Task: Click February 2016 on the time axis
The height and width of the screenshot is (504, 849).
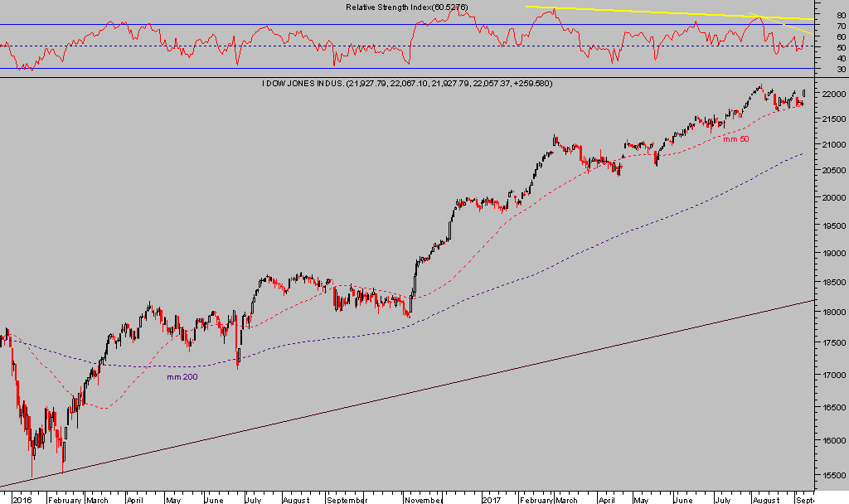Action: tap(65, 500)
